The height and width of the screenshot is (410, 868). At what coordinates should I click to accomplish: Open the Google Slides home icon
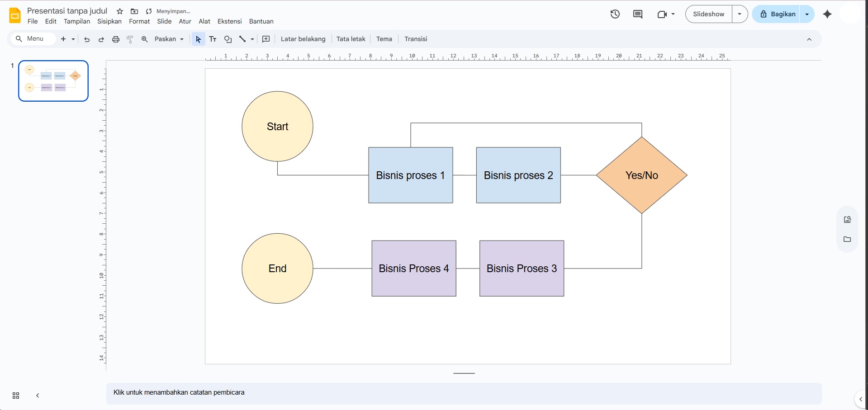point(15,15)
